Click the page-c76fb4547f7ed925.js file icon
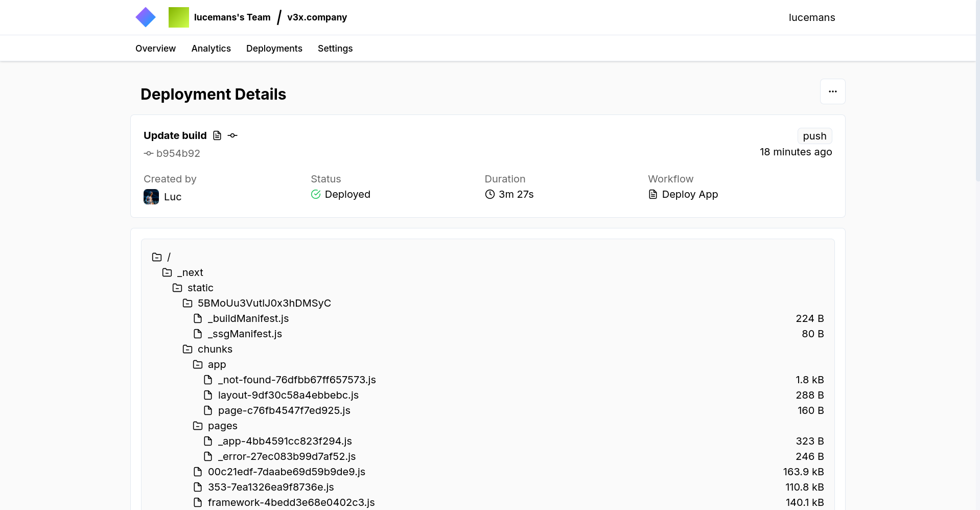This screenshot has width=980, height=510. (208, 410)
